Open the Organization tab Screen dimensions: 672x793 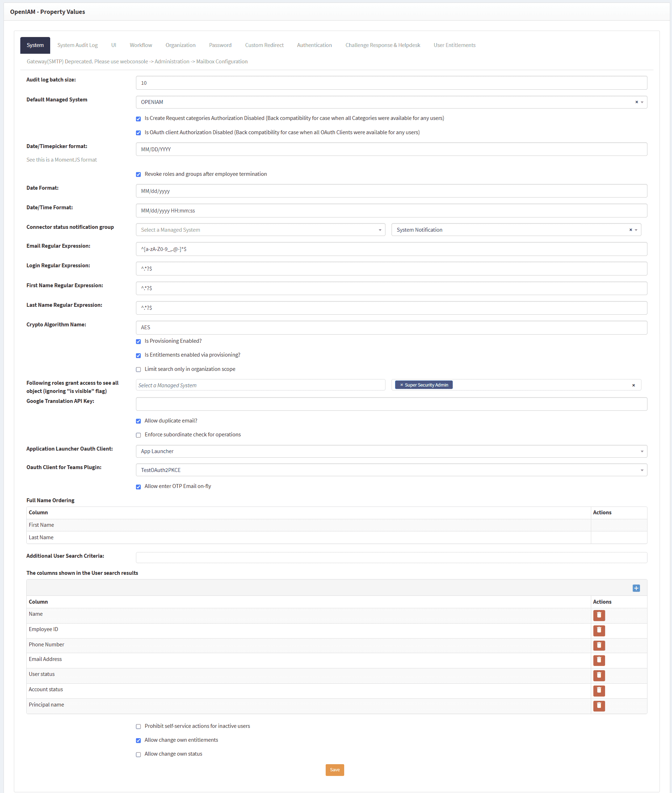coord(180,45)
